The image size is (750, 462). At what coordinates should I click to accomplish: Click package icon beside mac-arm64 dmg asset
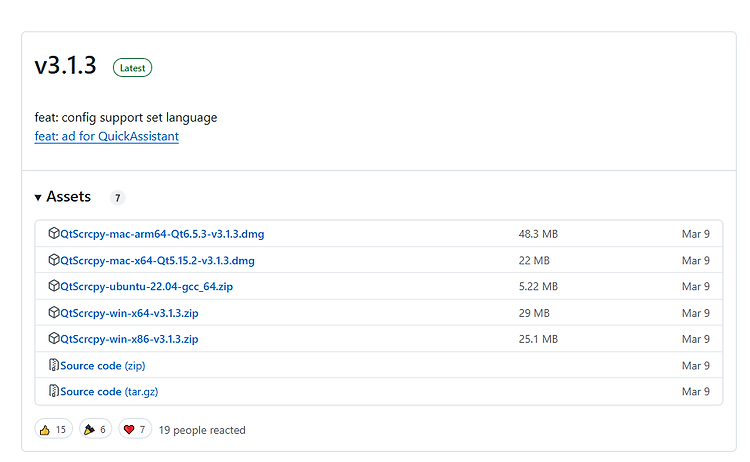pyautogui.click(x=54, y=233)
